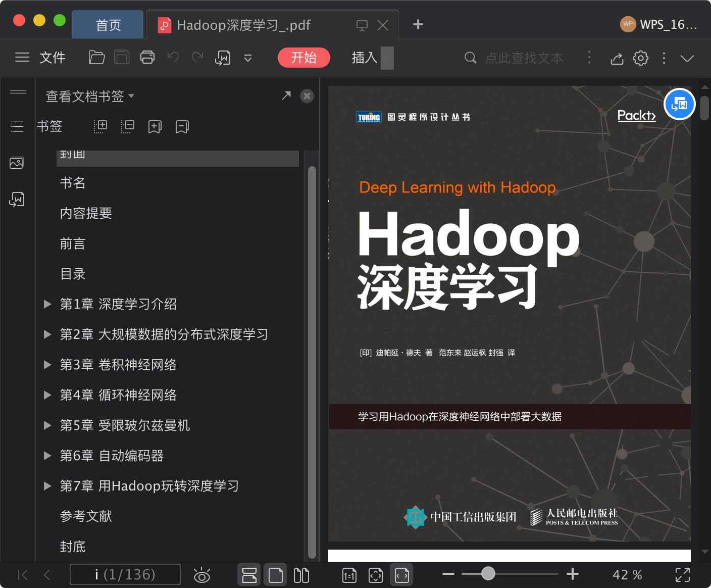The image size is (711, 588).
Task: Expand 第5章 受限玻尔兹曼机 arrow
Action: pos(47,425)
